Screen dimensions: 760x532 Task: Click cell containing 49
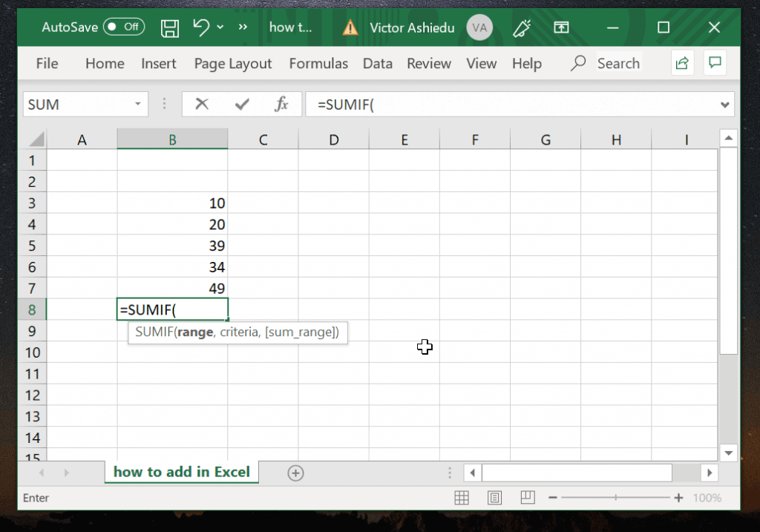(172, 289)
